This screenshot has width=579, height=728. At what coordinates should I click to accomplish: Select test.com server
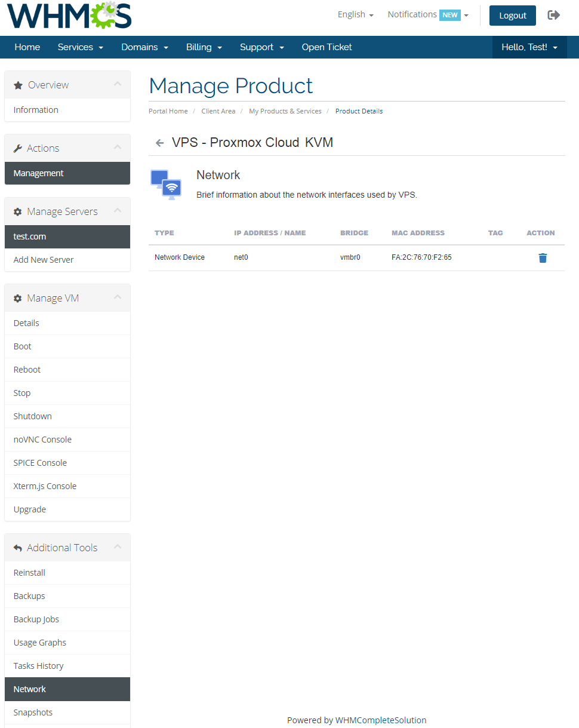coord(67,236)
